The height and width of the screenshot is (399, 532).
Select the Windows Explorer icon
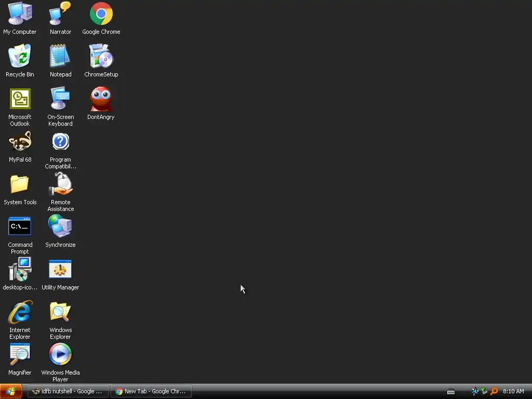click(x=60, y=312)
